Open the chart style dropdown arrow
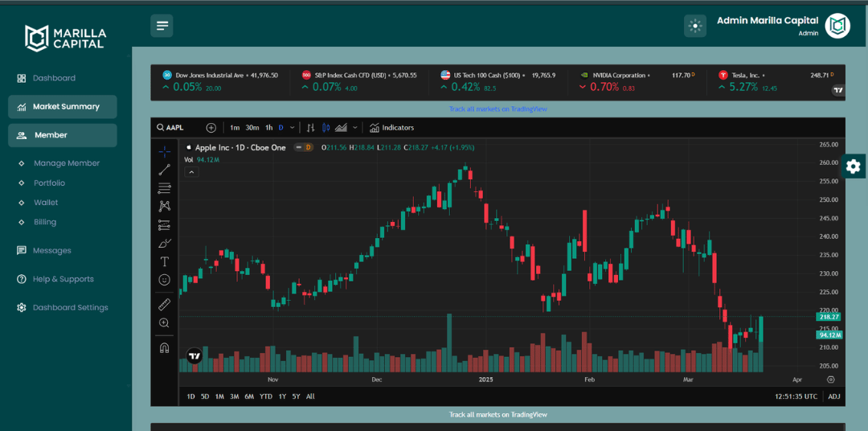868x431 pixels. (355, 127)
